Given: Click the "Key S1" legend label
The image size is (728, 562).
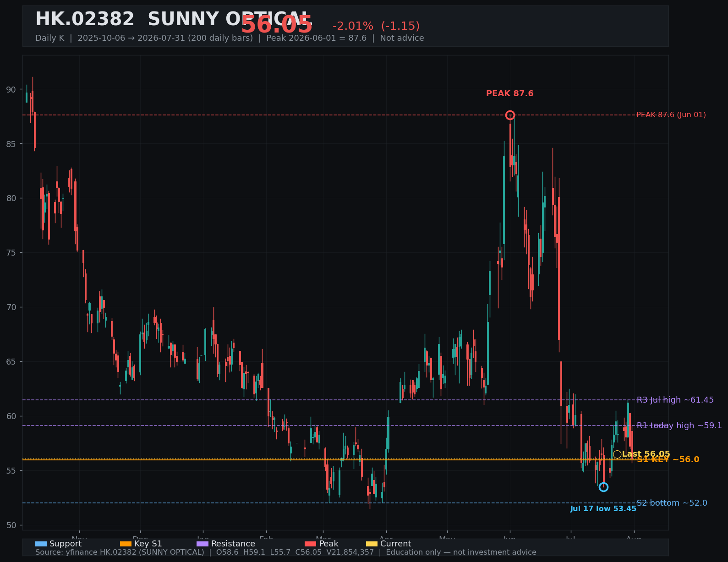Looking at the screenshot, I should click(x=148, y=544).
